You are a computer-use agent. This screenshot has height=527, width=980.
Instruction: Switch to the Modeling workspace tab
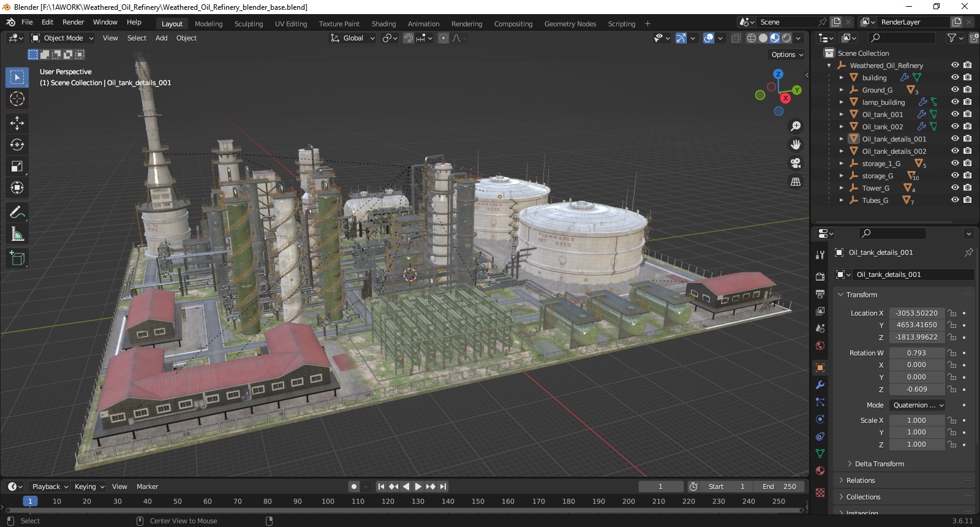click(x=208, y=24)
